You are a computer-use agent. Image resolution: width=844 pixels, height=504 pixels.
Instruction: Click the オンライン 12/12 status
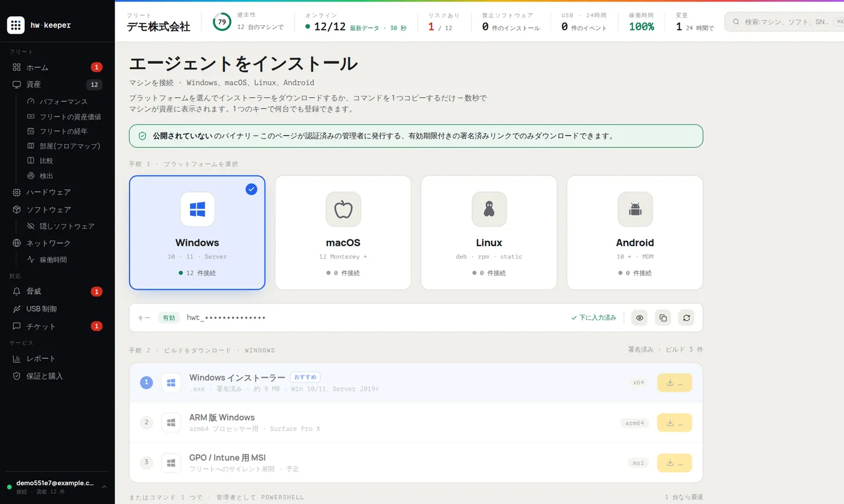(356, 22)
